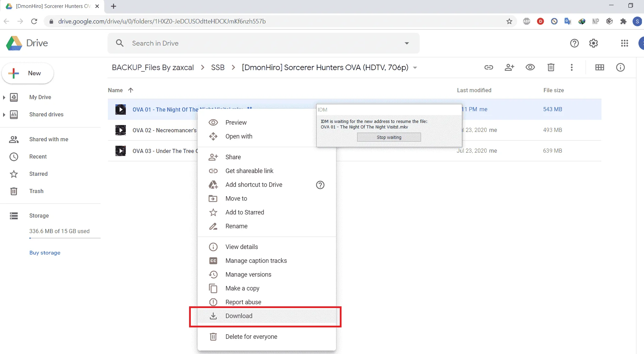This screenshot has height=354, width=644.
Task: Click the preview eye icon in toolbar
Action: point(530,67)
